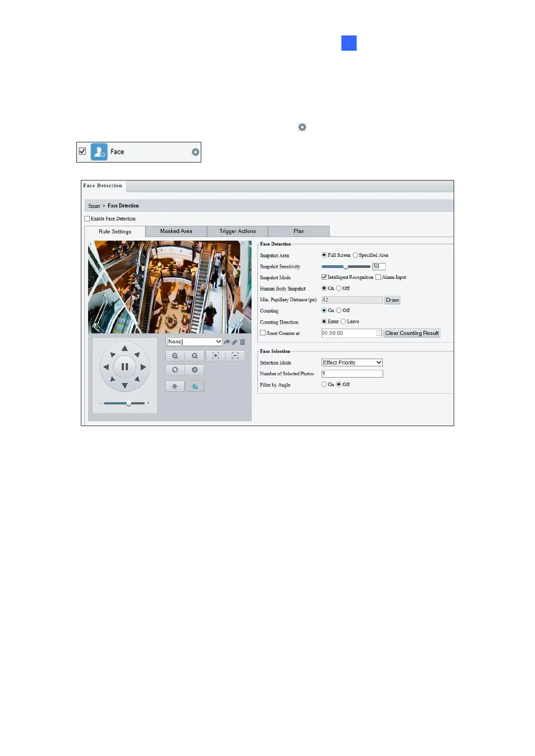Click the Snapshot Sensitivity value field

click(379, 267)
